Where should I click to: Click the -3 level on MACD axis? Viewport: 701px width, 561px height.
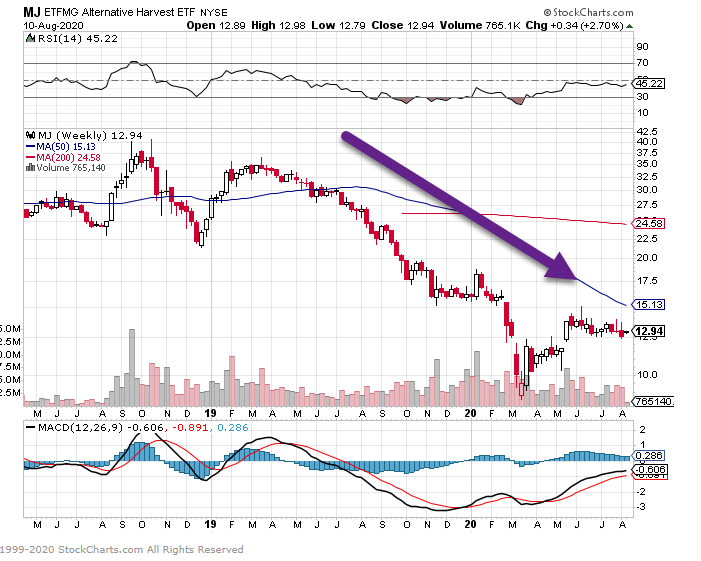click(x=642, y=507)
